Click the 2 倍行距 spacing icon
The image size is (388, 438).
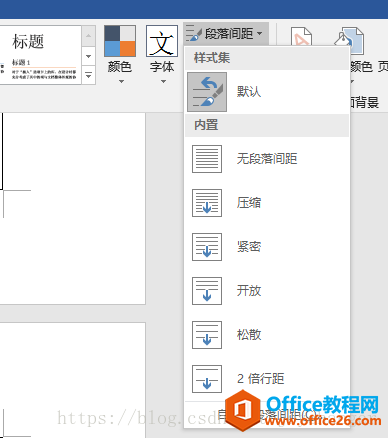pos(207,379)
